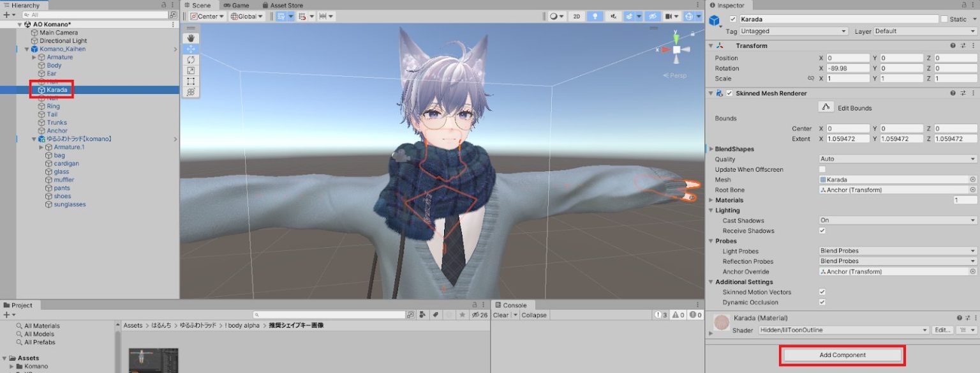980x373 pixels.
Task: Uncheck Dynamic Occlusion
Action: (822, 302)
